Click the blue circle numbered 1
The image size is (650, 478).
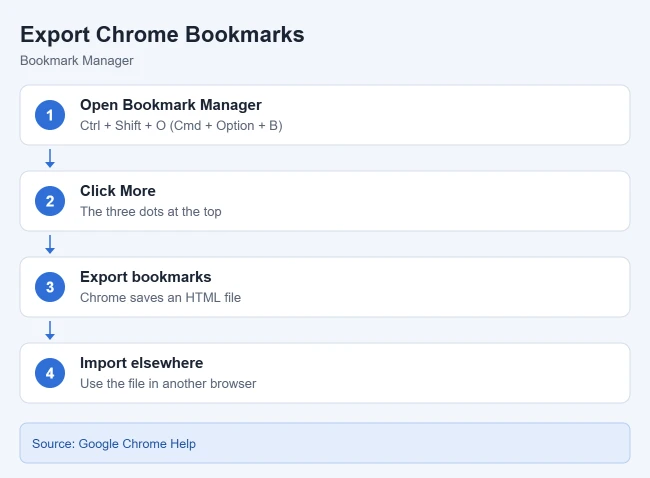tap(50, 115)
